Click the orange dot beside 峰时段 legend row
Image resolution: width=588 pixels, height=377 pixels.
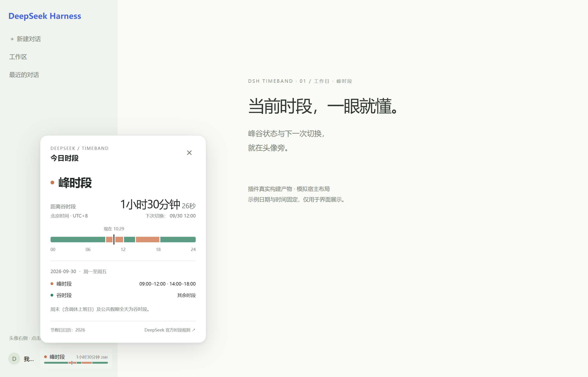(52, 284)
